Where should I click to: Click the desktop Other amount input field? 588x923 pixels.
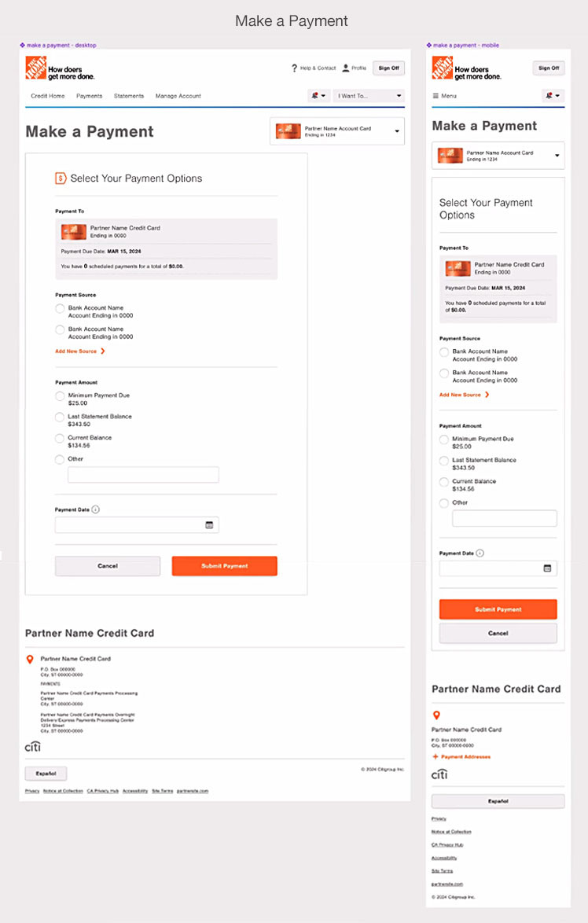coord(143,475)
